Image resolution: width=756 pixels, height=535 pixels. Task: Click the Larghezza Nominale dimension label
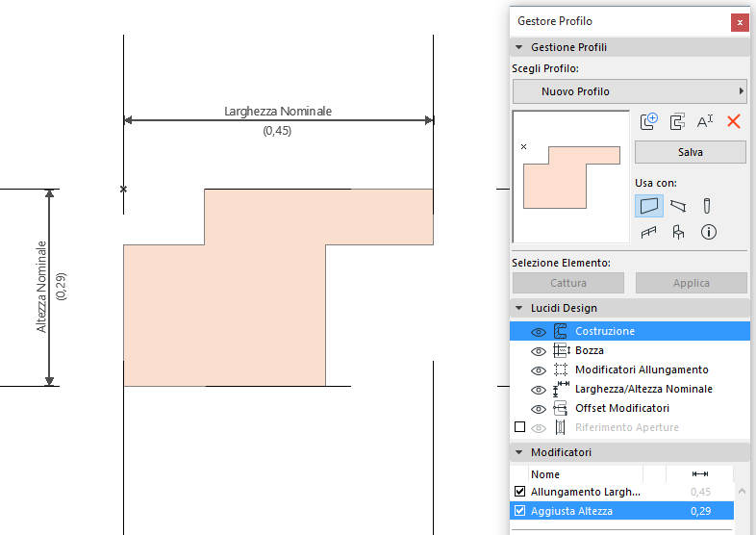278,111
